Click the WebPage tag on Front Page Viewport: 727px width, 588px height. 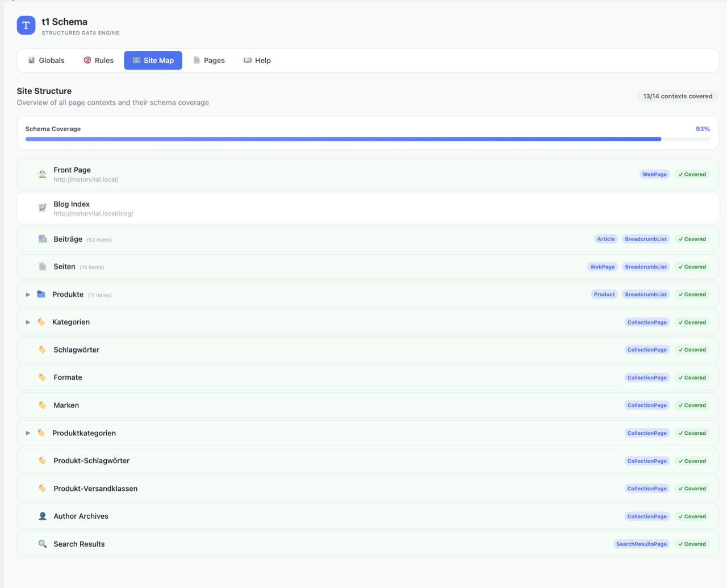tap(654, 174)
